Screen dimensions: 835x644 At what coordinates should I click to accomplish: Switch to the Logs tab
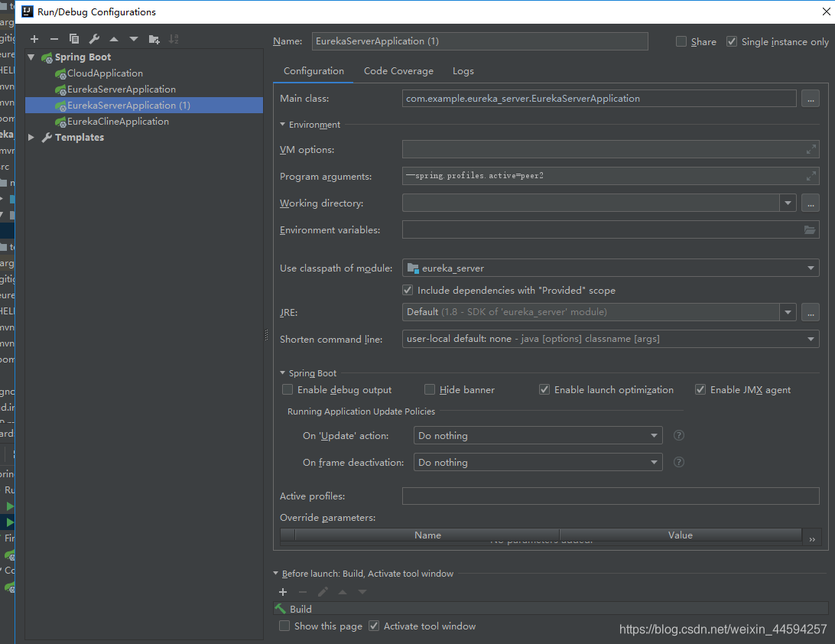click(463, 71)
